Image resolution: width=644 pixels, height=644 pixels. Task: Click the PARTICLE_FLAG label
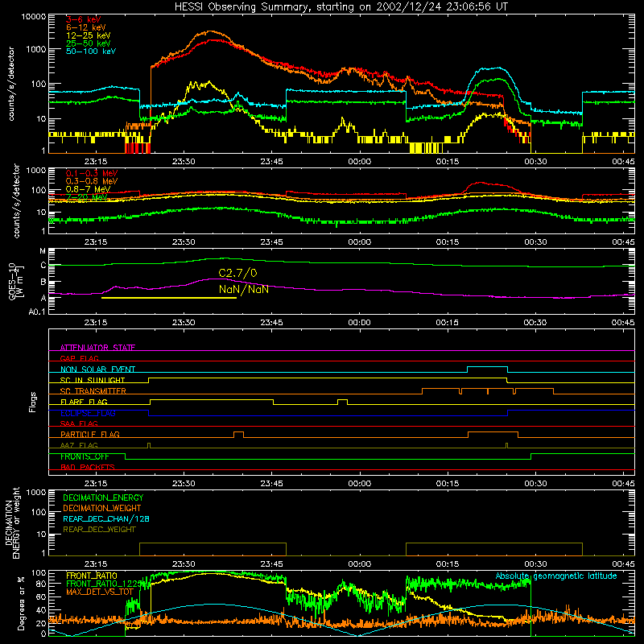click(x=90, y=435)
